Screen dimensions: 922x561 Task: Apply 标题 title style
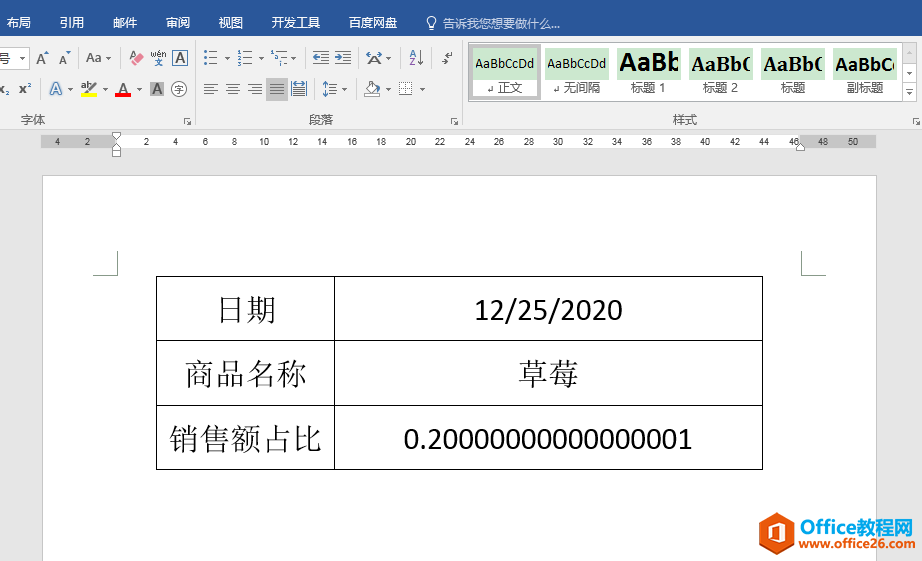click(x=793, y=72)
